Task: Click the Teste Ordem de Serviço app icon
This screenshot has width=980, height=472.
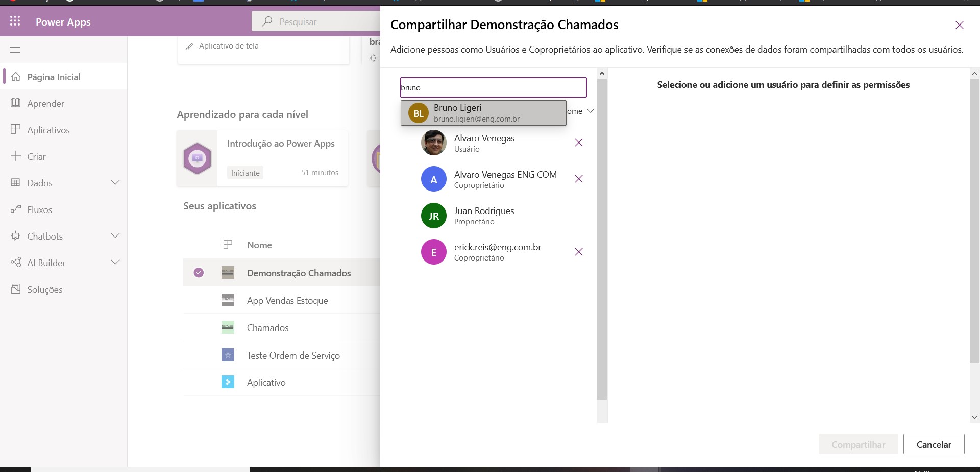Action: 228,355
